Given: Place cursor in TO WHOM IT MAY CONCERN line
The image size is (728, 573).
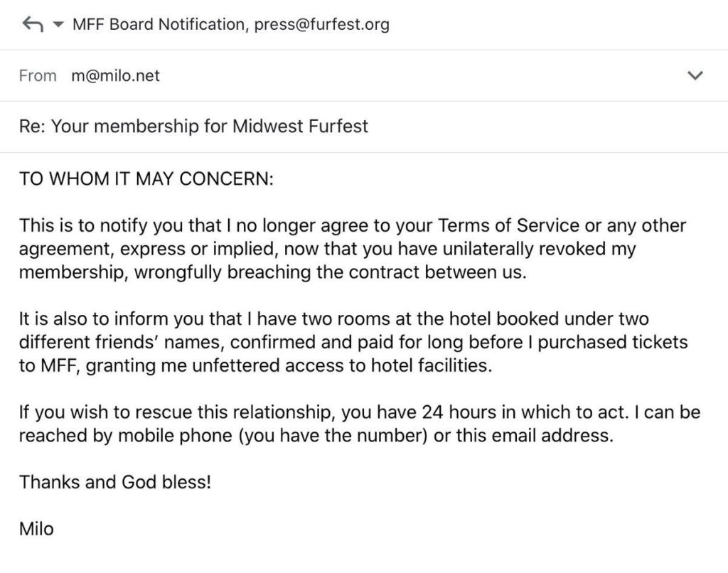Looking at the screenshot, I should 146,178.
